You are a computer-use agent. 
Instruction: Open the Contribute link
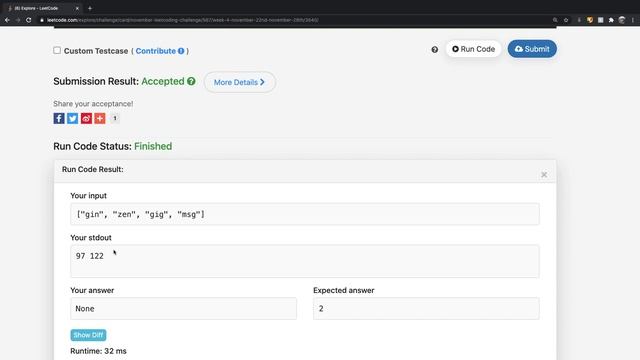coord(156,51)
